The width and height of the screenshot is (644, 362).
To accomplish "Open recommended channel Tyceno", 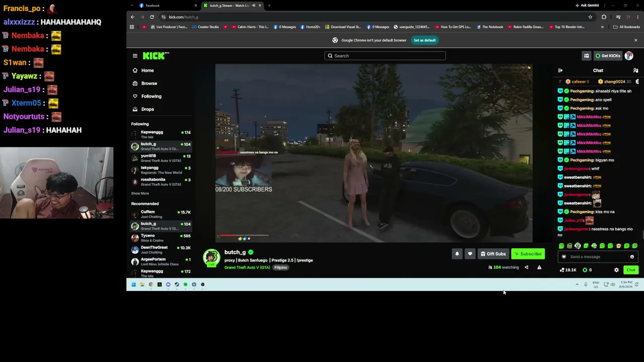I will click(x=160, y=238).
